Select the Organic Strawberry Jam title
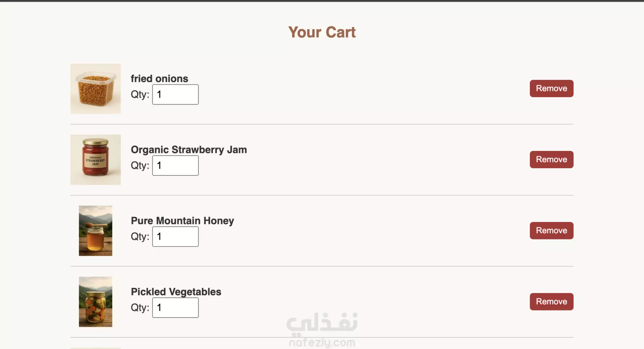 [189, 150]
